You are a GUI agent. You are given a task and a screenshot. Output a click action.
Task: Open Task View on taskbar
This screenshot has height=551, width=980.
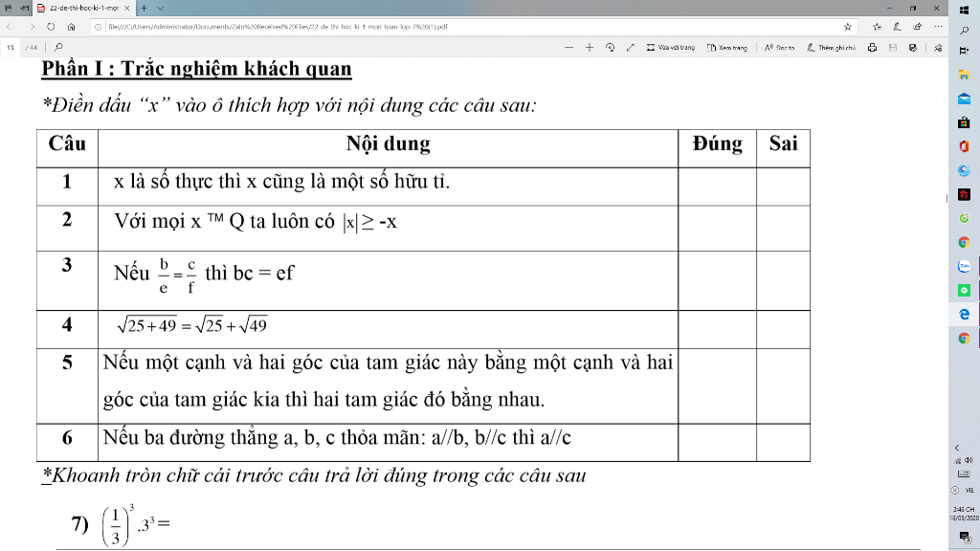click(964, 52)
